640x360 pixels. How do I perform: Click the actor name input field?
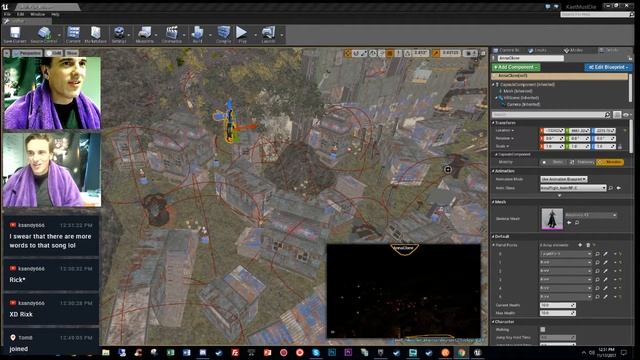tap(530, 58)
